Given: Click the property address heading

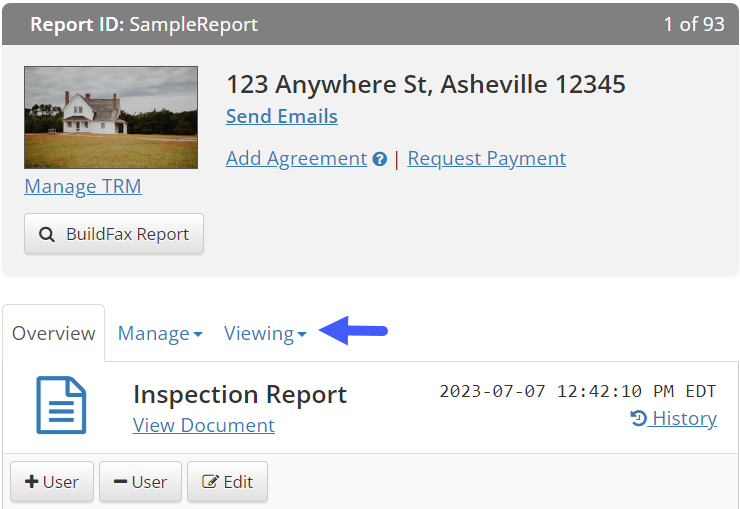Looking at the screenshot, I should coord(426,84).
